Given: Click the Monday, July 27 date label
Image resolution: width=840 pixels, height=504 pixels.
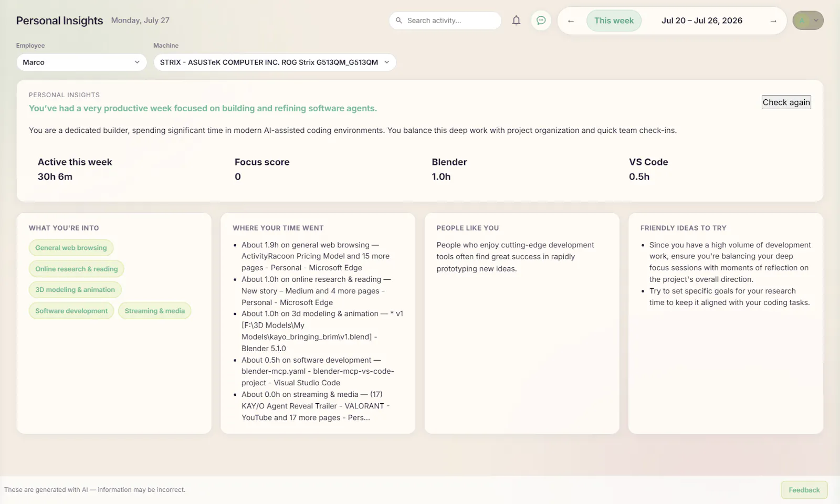Looking at the screenshot, I should click(x=140, y=20).
